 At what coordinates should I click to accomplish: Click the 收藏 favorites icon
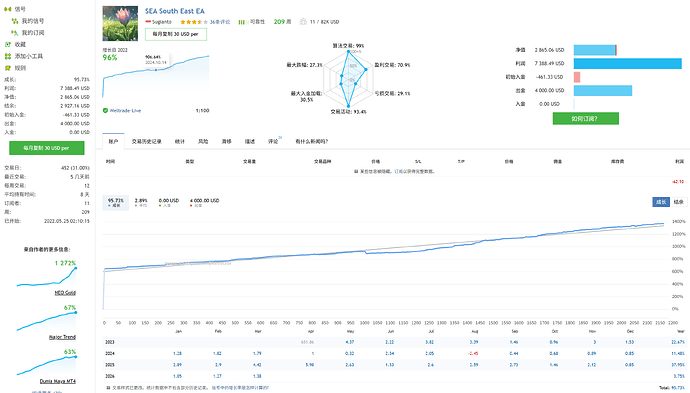click(x=7, y=44)
